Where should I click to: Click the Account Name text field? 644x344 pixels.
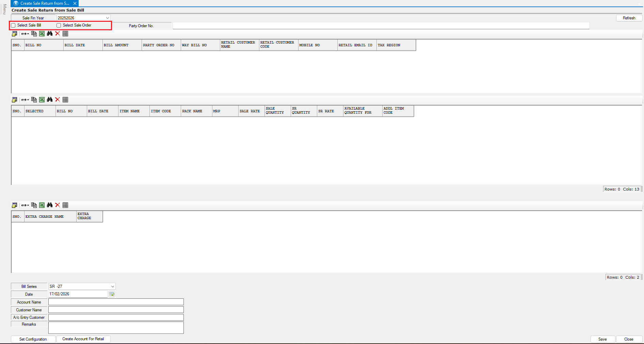click(x=116, y=302)
